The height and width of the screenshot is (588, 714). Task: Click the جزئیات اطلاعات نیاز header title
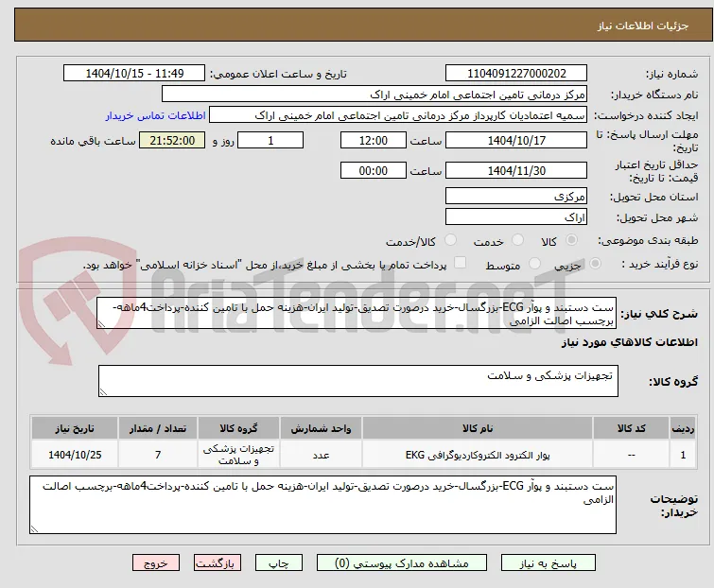(x=643, y=26)
